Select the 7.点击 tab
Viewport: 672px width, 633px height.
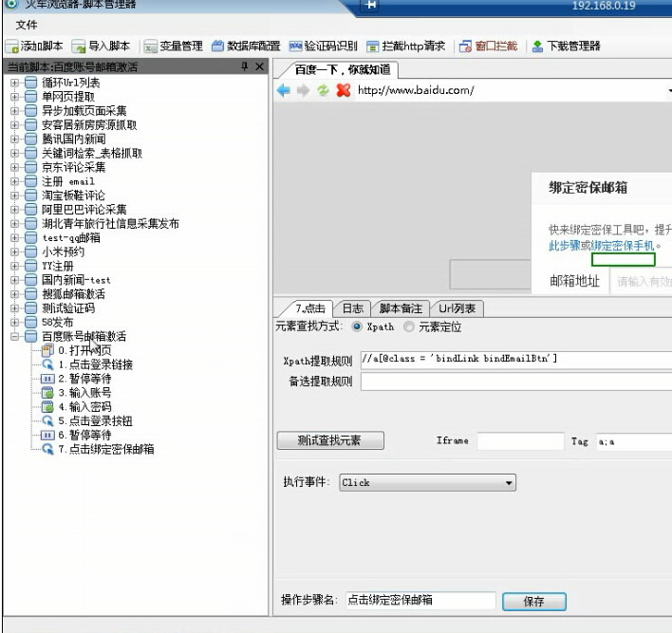(309, 308)
